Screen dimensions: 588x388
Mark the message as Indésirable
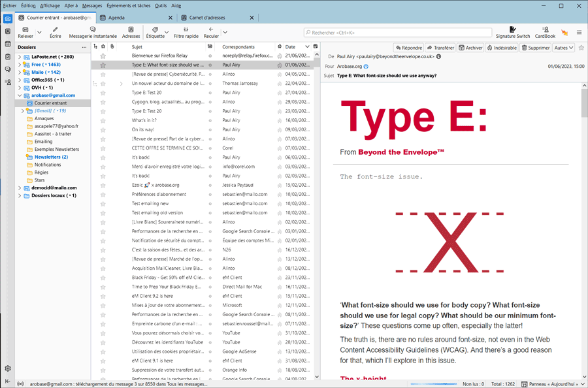point(502,48)
